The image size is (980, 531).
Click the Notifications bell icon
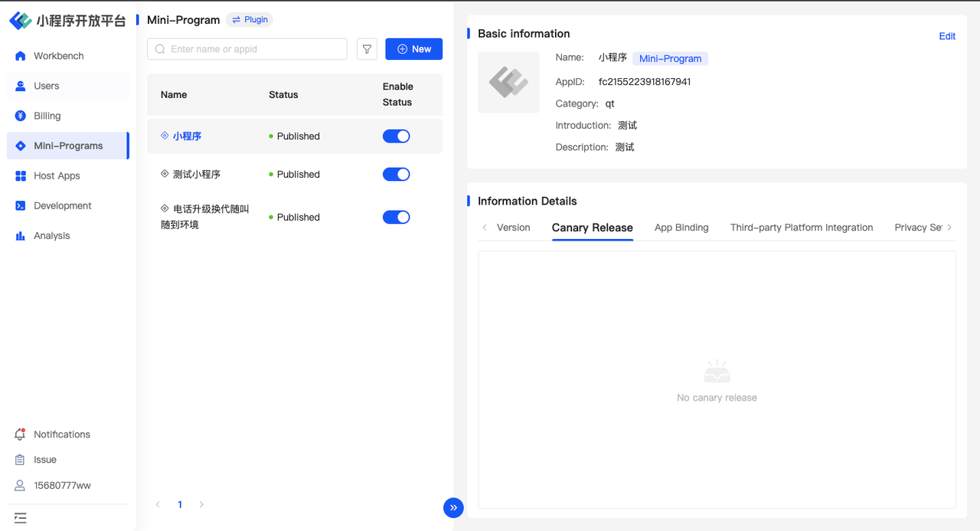(x=20, y=434)
